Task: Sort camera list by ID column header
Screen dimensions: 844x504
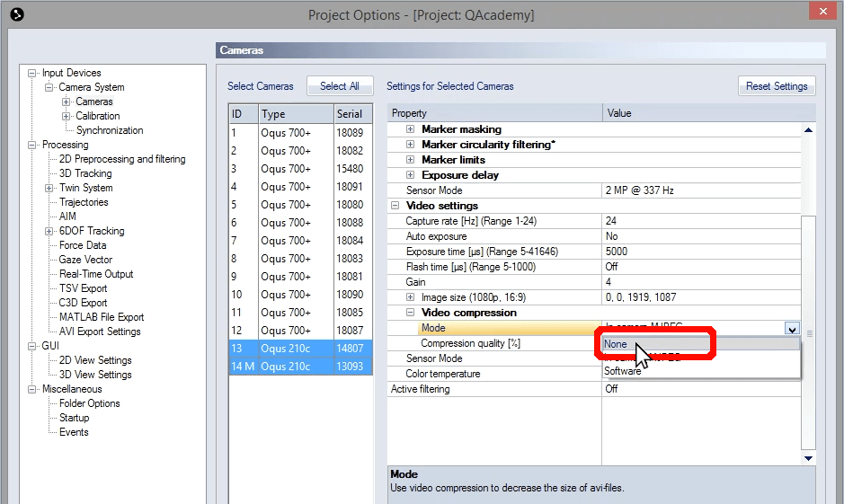Action: point(244,114)
